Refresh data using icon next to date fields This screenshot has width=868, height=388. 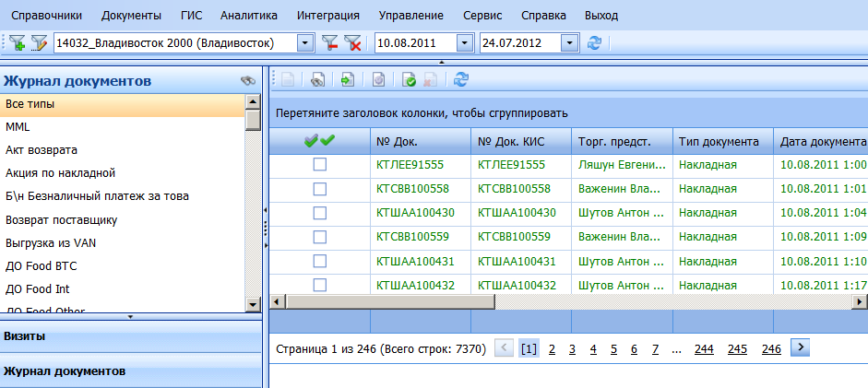(595, 42)
